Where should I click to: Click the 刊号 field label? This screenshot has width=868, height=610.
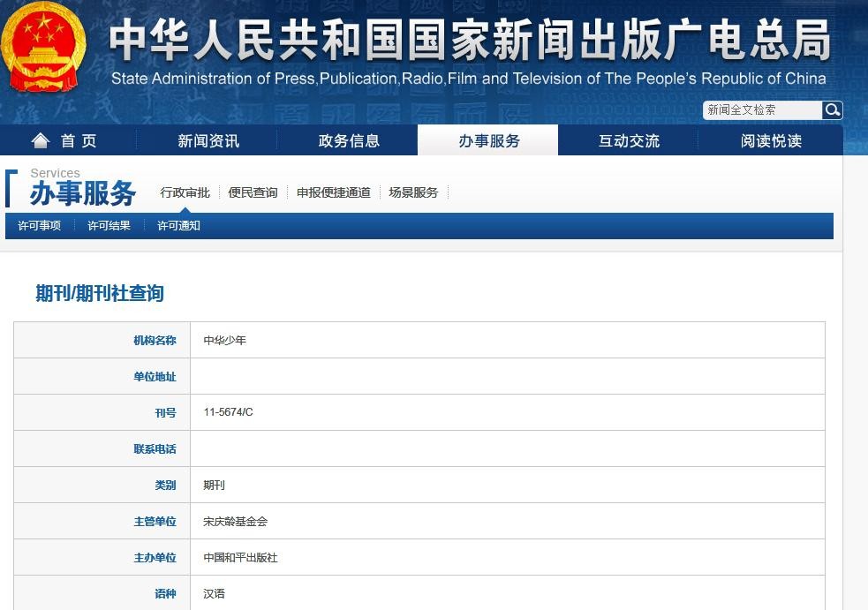point(165,413)
